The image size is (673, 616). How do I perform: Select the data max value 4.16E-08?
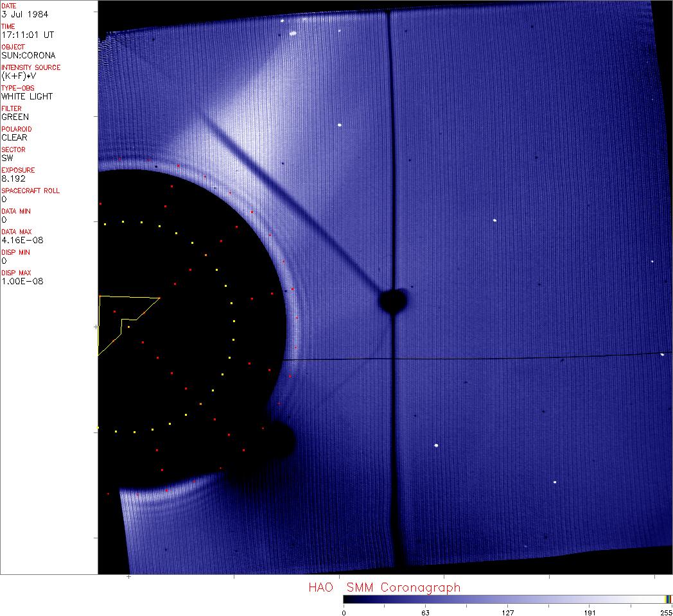tap(21, 240)
